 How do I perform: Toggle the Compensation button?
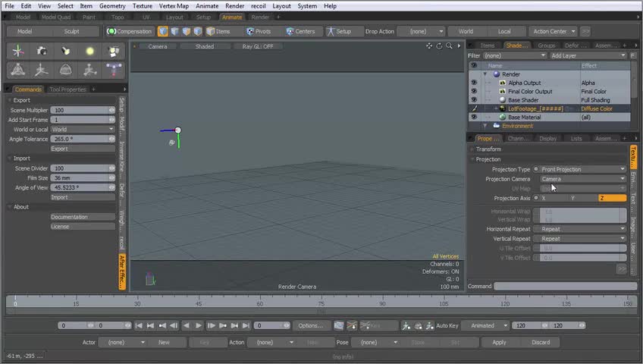click(x=130, y=31)
